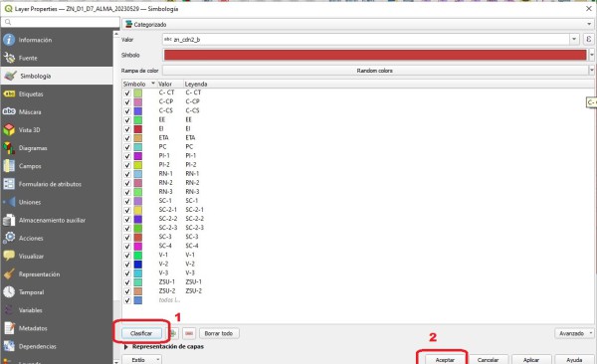Click the add category plus icon

[x=173, y=333]
